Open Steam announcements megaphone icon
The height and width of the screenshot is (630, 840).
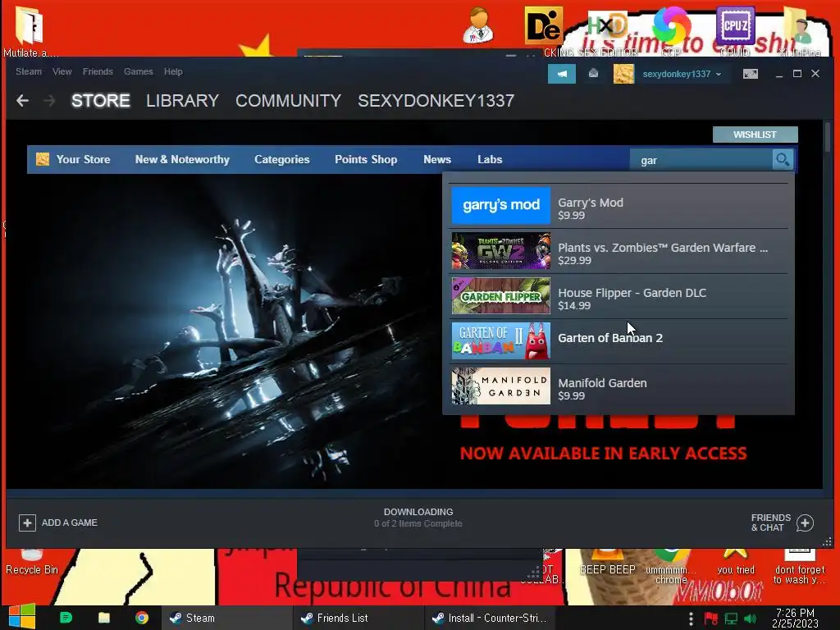point(561,74)
